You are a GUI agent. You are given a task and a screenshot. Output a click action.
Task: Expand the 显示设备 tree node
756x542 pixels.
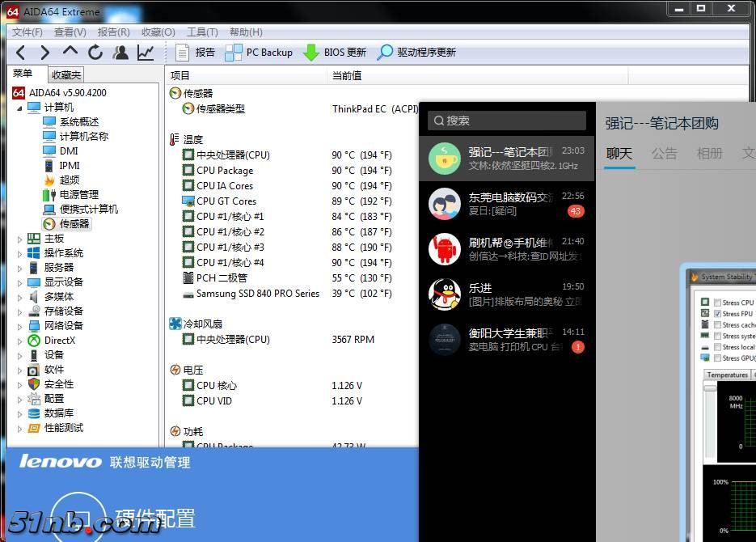pos(19,283)
